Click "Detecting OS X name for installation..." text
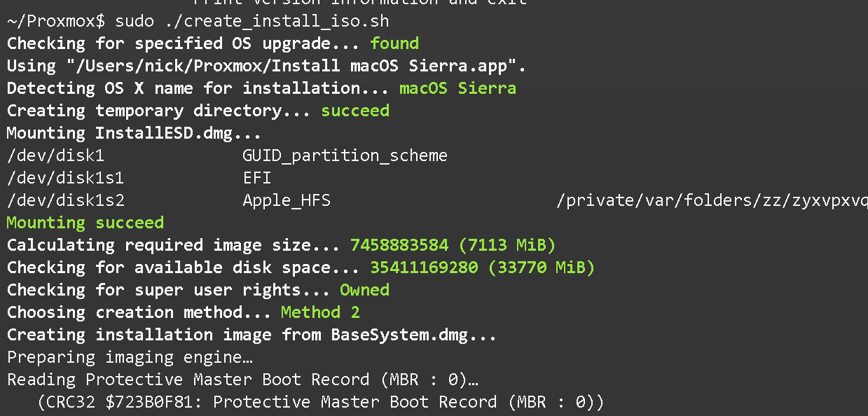Viewport: 868px width, 416px height. click(x=198, y=88)
